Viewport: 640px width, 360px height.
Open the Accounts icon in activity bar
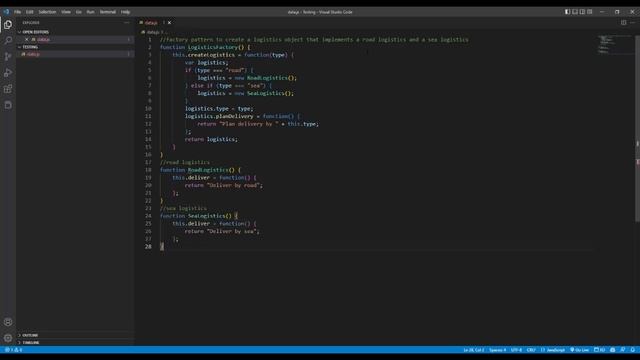[x=8, y=322]
